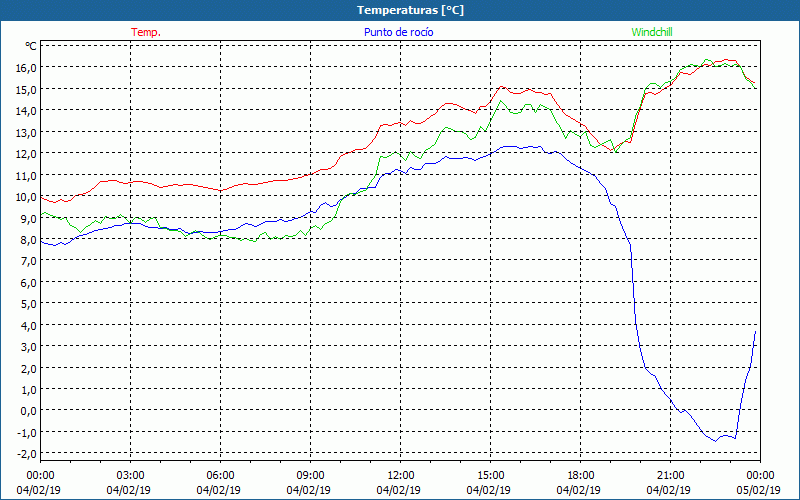Click the "11,0" y-axis value

click(x=28, y=176)
